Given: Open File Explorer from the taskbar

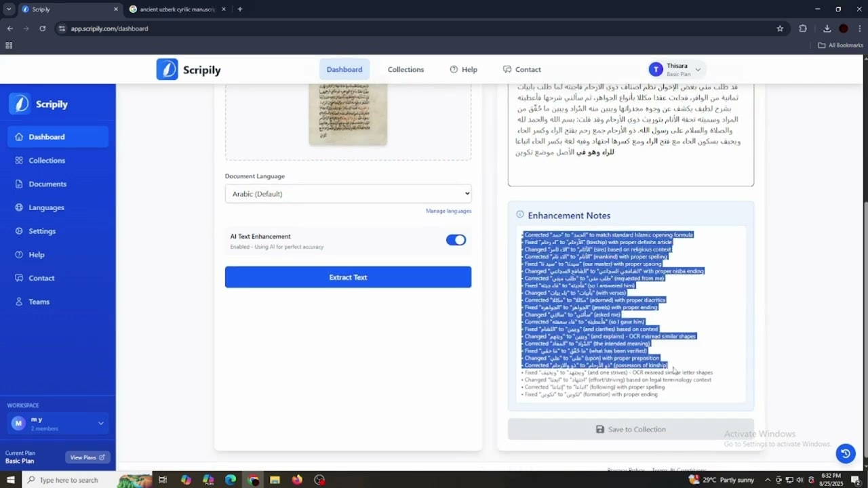Looking at the screenshot, I should (275, 480).
